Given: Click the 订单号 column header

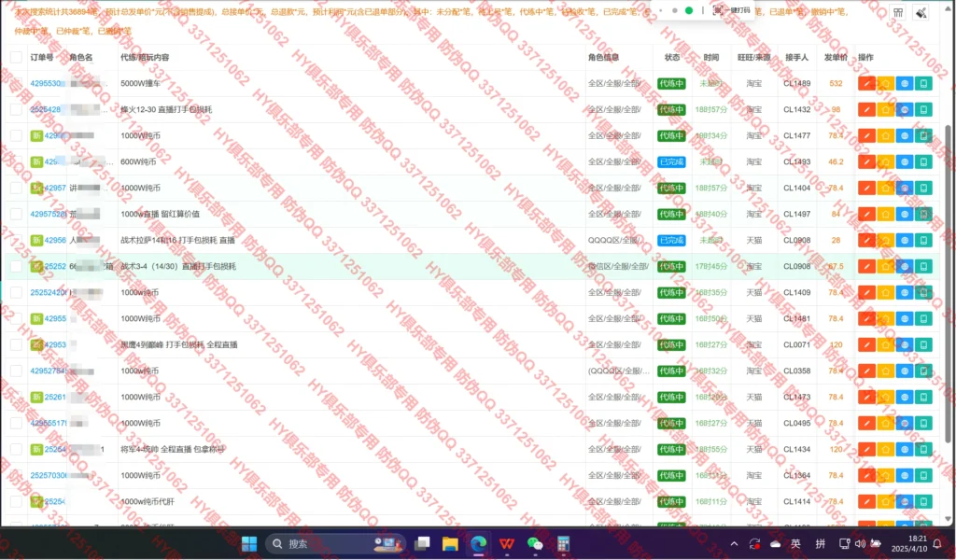Looking at the screenshot, I should 42,57.
